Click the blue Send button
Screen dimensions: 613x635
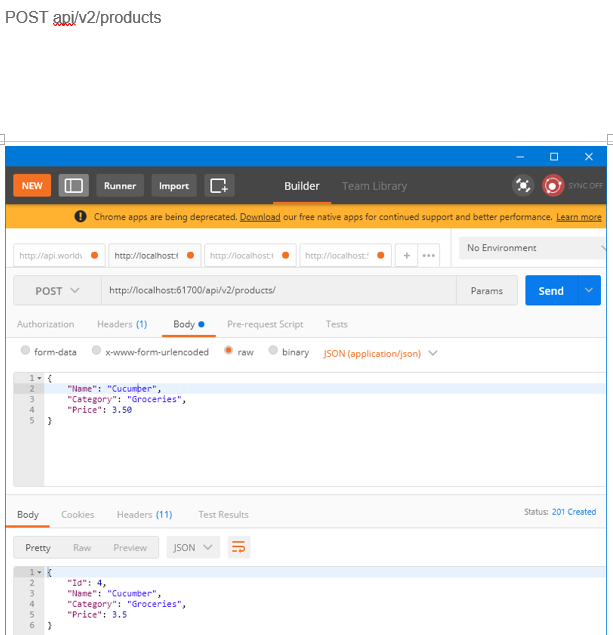(551, 291)
